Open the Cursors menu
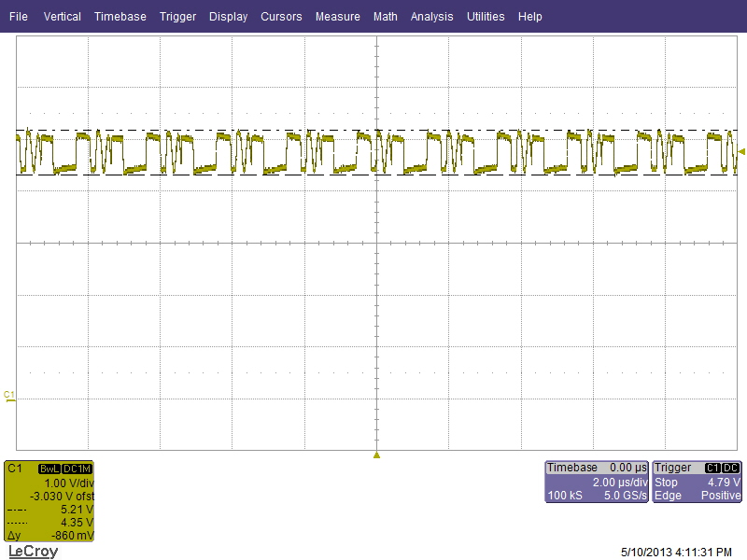The image size is (747, 560). [281, 17]
